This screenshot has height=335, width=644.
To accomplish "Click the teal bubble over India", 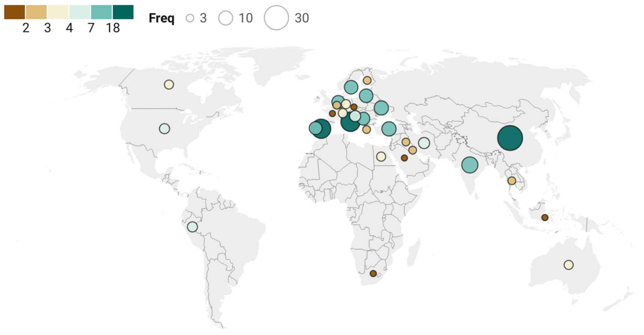I will (x=470, y=165).
